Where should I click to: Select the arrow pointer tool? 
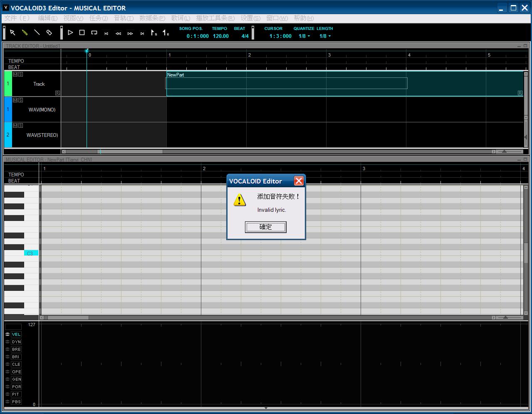coord(12,32)
